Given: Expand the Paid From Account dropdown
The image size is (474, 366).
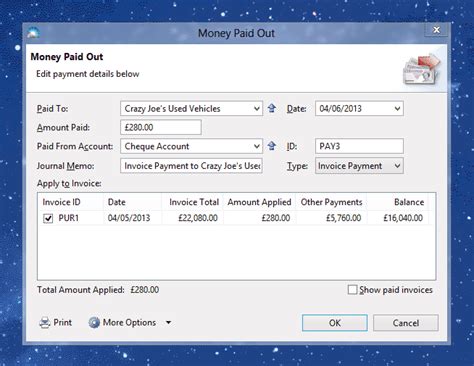Looking at the screenshot, I should [256, 146].
